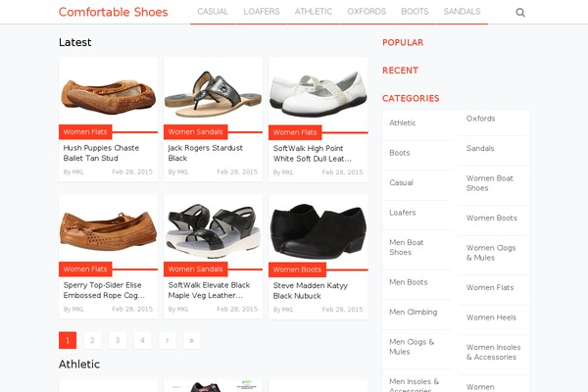Viewport: 588px width, 392px height.
Task: Open Women Insoles & Accessories category
Action: point(493,352)
